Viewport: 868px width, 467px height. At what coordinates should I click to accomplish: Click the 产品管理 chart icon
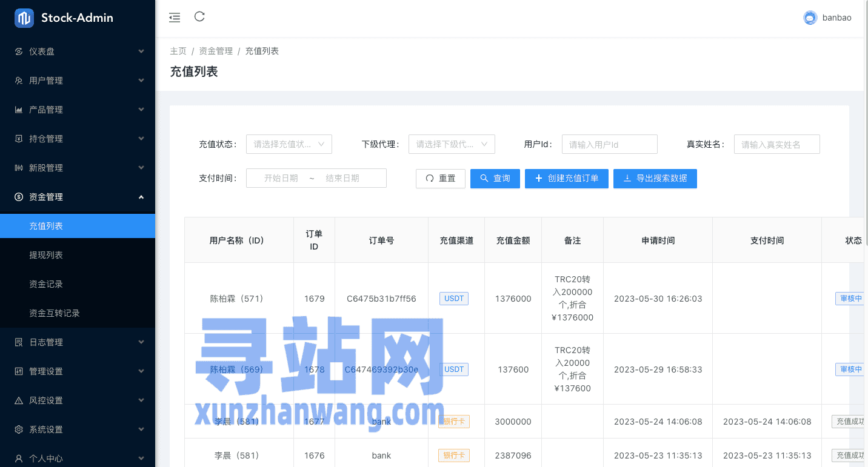tap(19, 110)
